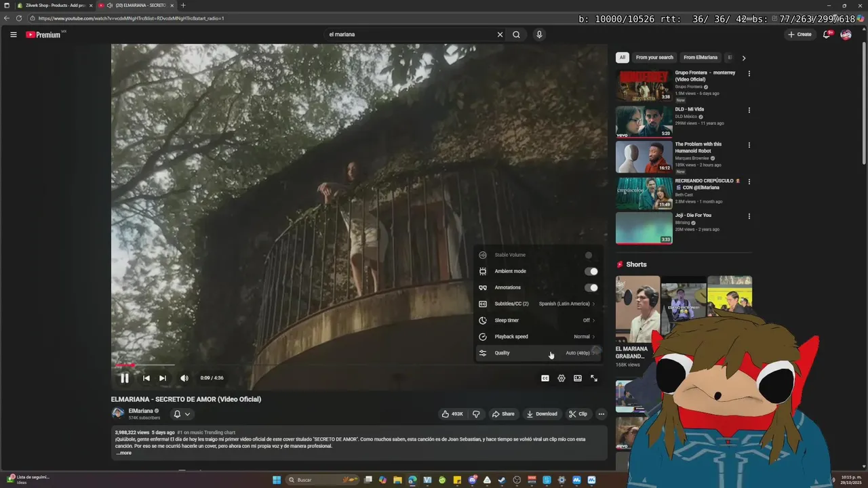This screenshot has width=868, height=488.
Task: Click the browser address bar
Action: click(298, 18)
